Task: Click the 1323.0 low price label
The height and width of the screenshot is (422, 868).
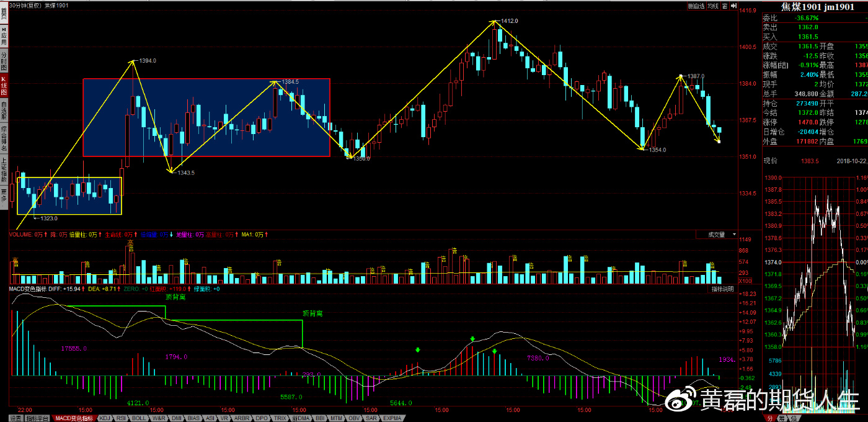Action: (x=48, y=218)
